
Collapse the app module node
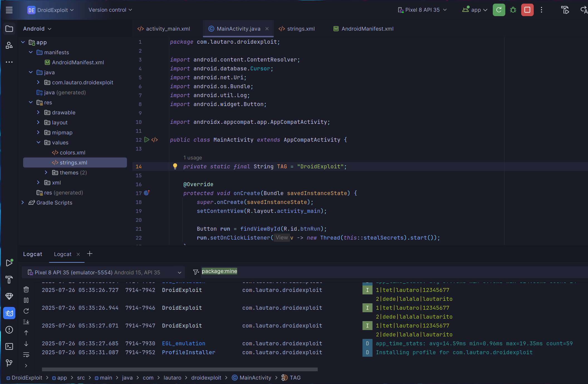coord(23,42)
